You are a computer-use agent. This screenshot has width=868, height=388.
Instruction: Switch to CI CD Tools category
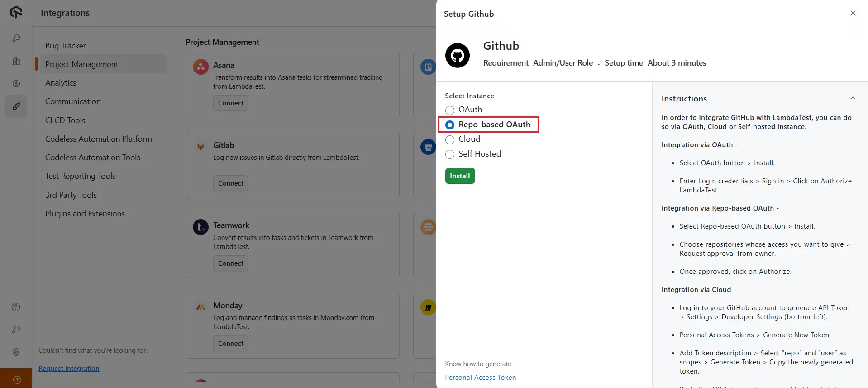[x=65, y=120]
